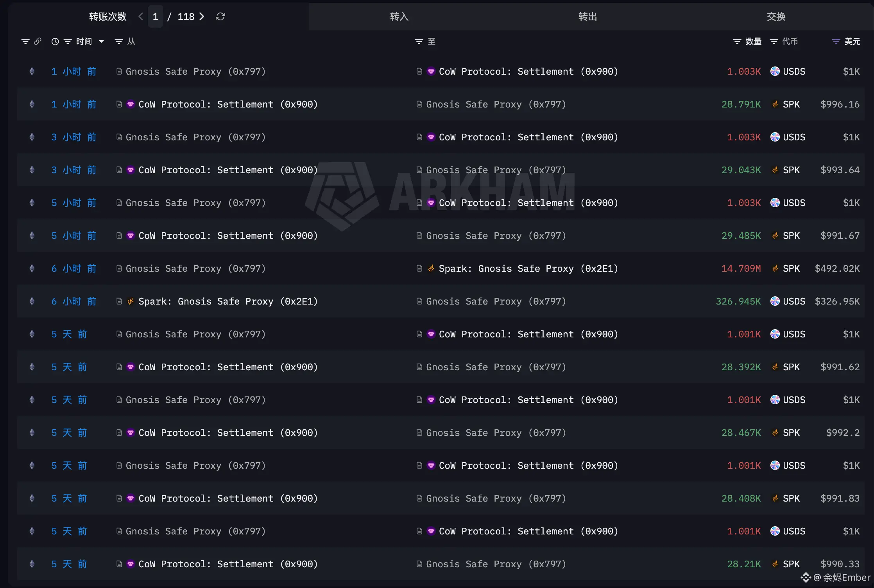Click the 美元 column header label
The height and width of the screenshot is (588, 874).
(x=853, y=41)
